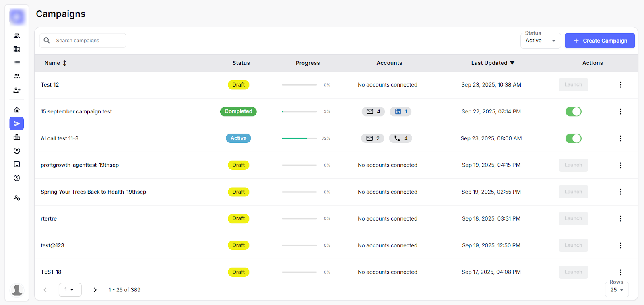The width and height of the screenshot is (644, 305).
Task: Open the page number dropdown
Action: [70, 290]
